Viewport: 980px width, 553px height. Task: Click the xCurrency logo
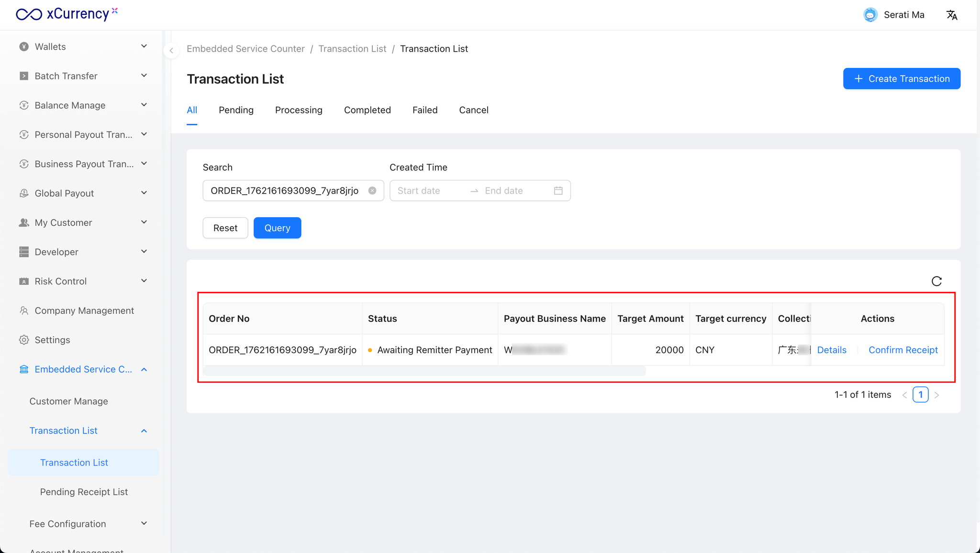[66, 14]
